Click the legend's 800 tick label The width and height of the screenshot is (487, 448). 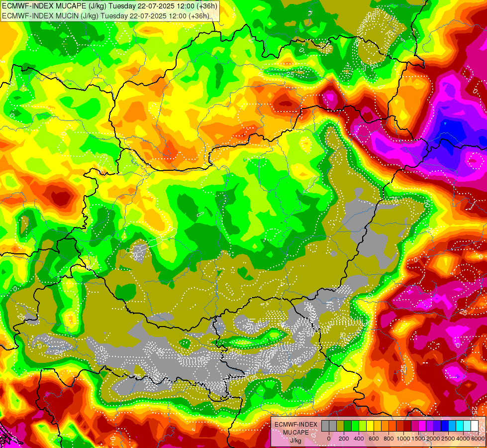point(389,439)
